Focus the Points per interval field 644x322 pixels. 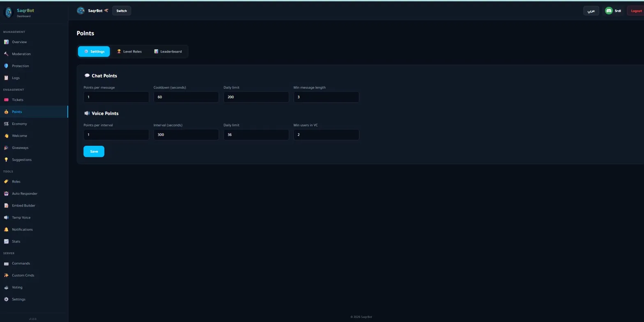(116, 134)
